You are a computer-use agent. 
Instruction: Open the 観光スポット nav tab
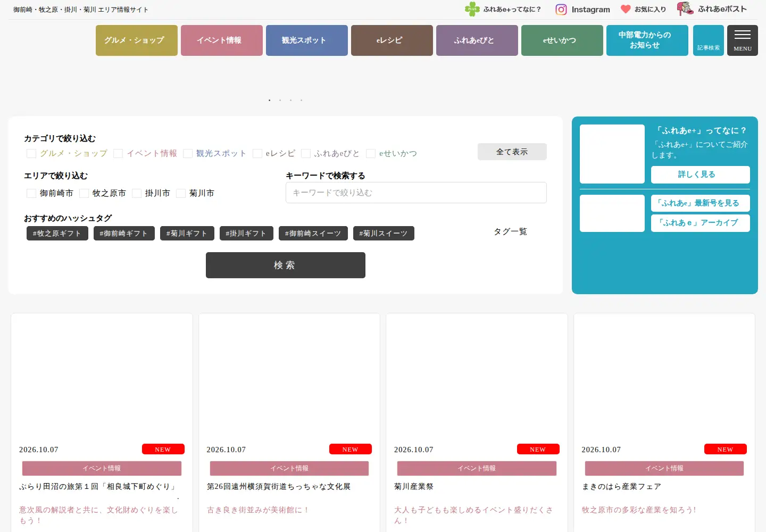click(307, 40)
